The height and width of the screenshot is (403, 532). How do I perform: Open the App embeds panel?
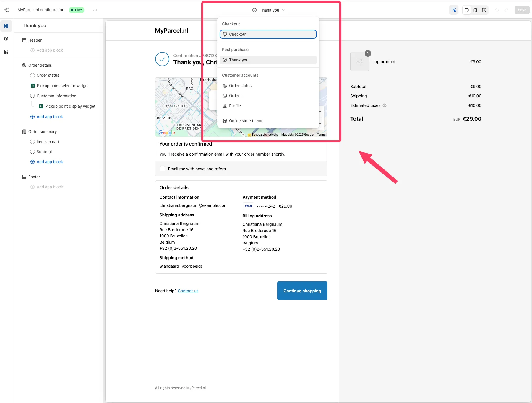click(6, 52)
